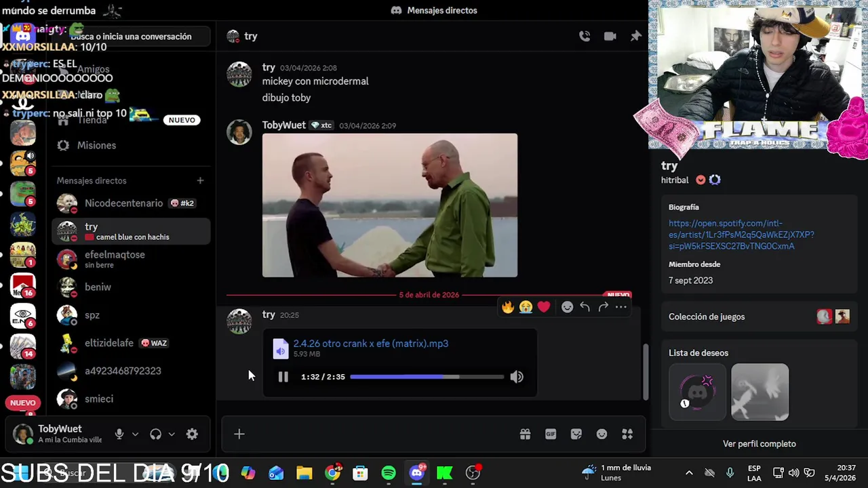Open OBS Studio from the taskbar
Image resolution: width=868 pixels, height=488 pixels.
pos(473,473)
